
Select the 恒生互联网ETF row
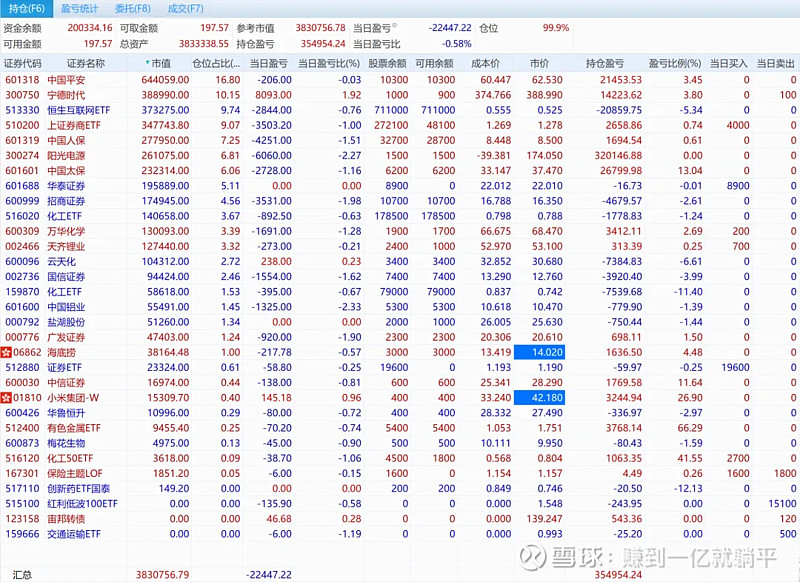pos(400,110)
